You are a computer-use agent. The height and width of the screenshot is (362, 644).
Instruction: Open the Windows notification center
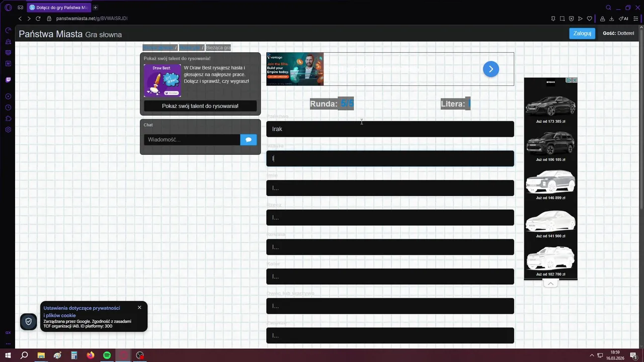(633, 355)
